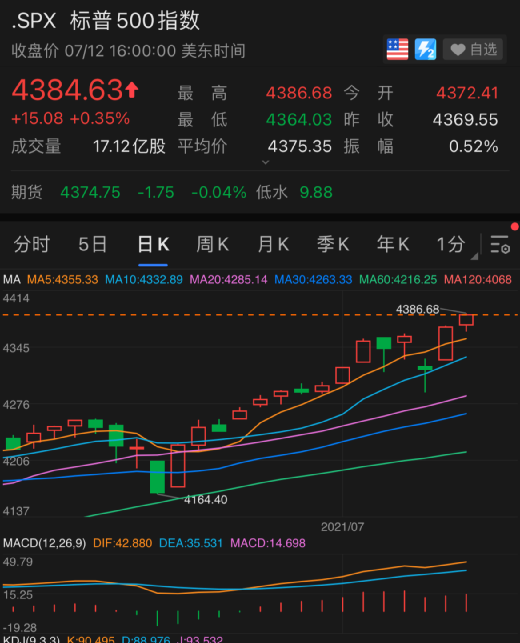Viewport: 520px width, 643px height.
Task: Tap the 昨收 value 4369.55
Action: 465,120
